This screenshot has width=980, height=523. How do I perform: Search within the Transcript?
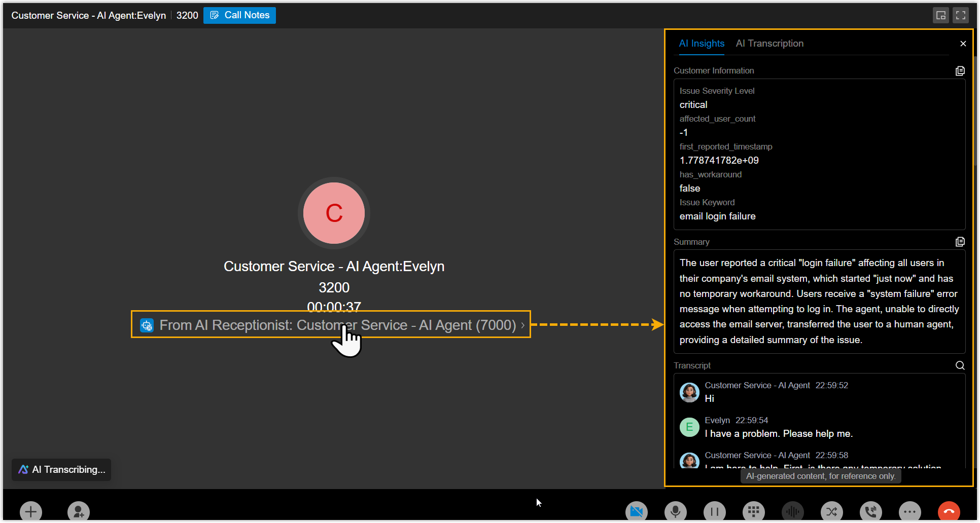[x=960, y=365]
